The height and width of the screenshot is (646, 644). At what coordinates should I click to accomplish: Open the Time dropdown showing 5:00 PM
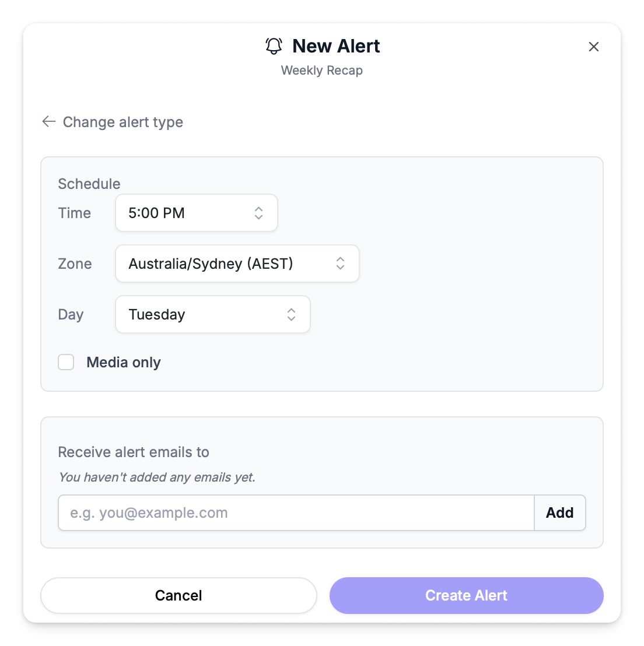tap(187, 213)
